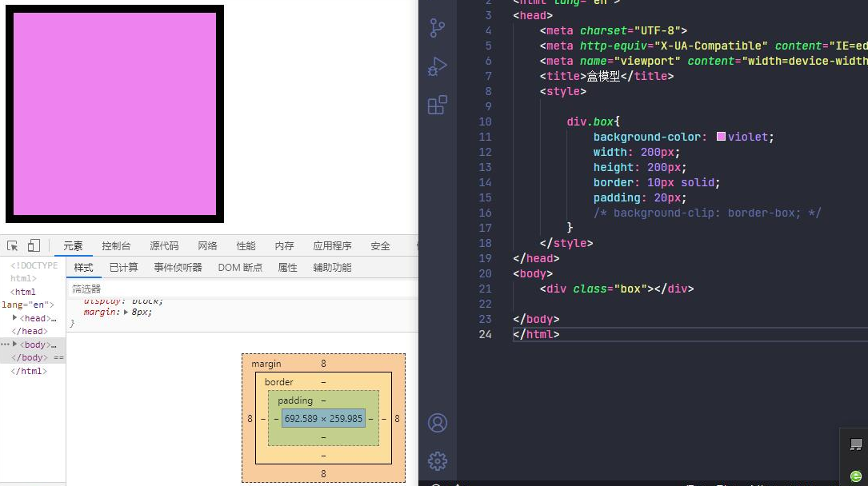The image size is (868, 486).
Task: Activate the DevTools element inspector icon
Action: [x=12, y=245]
